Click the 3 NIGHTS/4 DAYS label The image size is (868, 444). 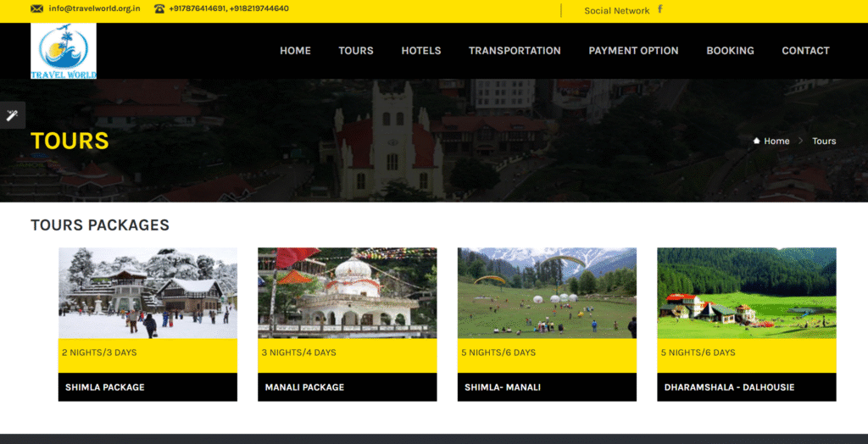click(x=299, y=352)
